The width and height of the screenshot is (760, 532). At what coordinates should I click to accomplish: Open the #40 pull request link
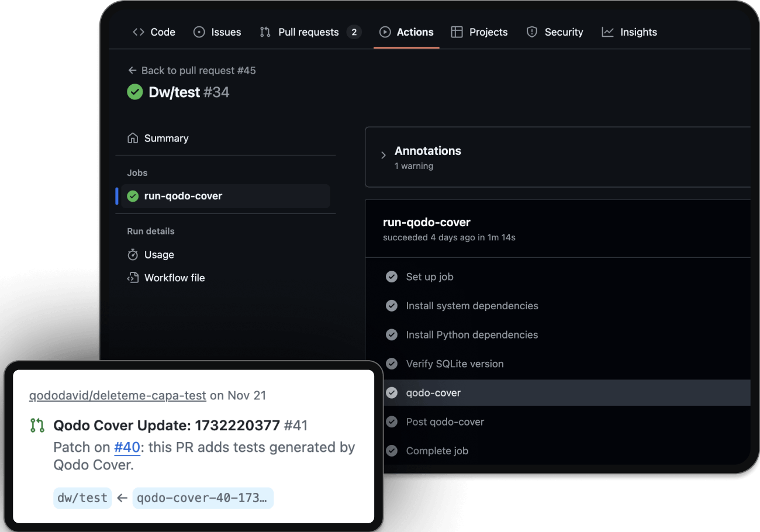pos(127,448)
